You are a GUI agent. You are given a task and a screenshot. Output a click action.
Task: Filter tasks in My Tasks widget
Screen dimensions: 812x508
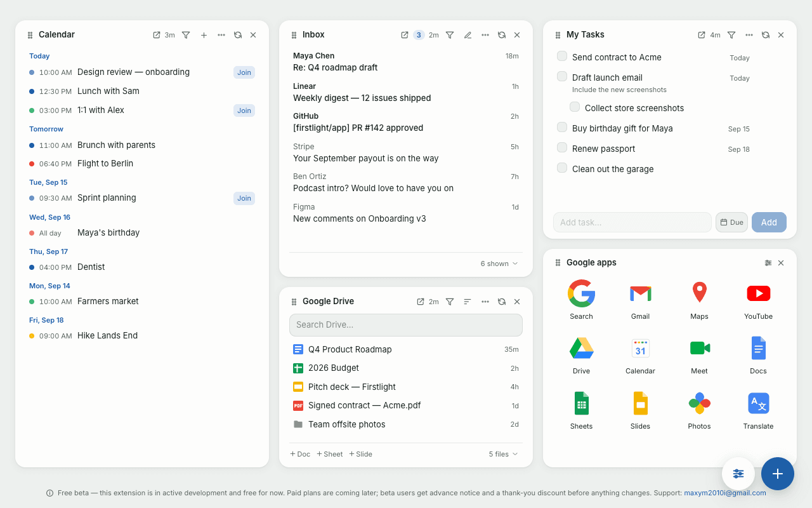tap(731, 35)
